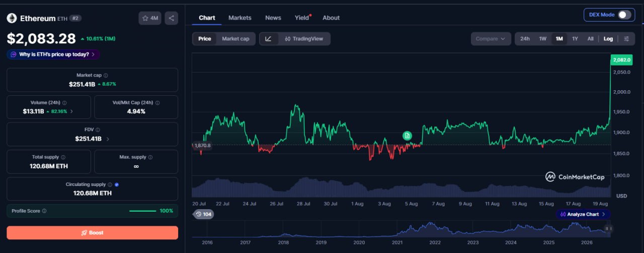644x253 pixels.
Task: Expand Volume (24h) details chevron
Action: point(71,111)
